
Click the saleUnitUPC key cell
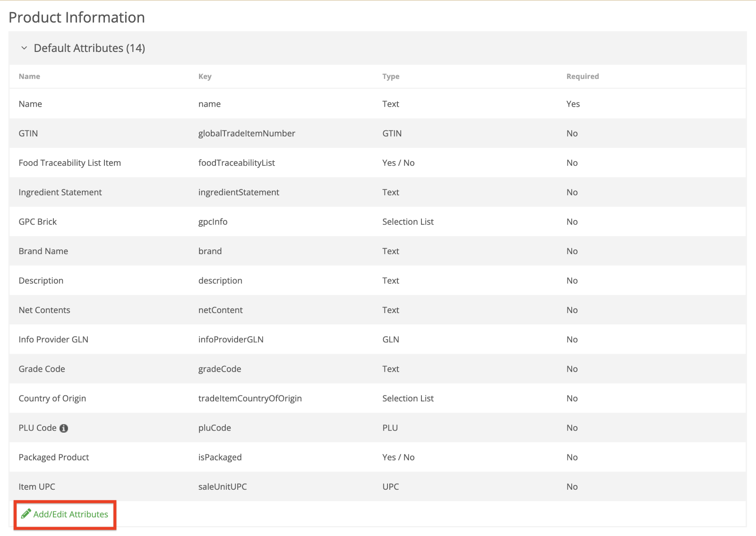(223, 487)
